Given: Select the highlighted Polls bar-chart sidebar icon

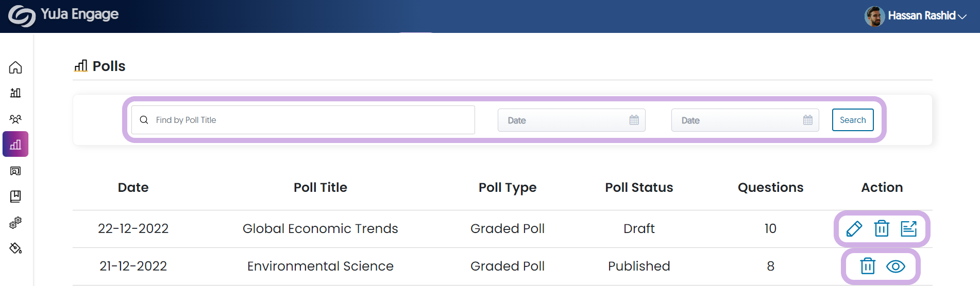Looking at the screenshot, I should [x=15, y=145].
